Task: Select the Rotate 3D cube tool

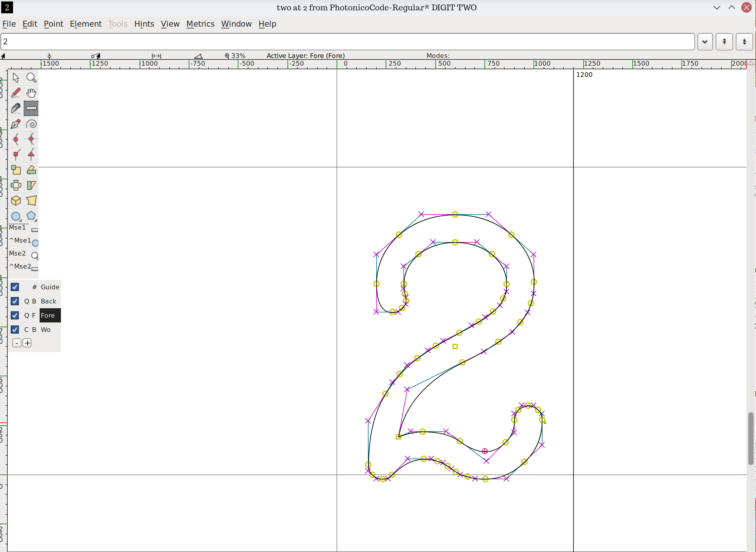Action: tap(16, 201)
